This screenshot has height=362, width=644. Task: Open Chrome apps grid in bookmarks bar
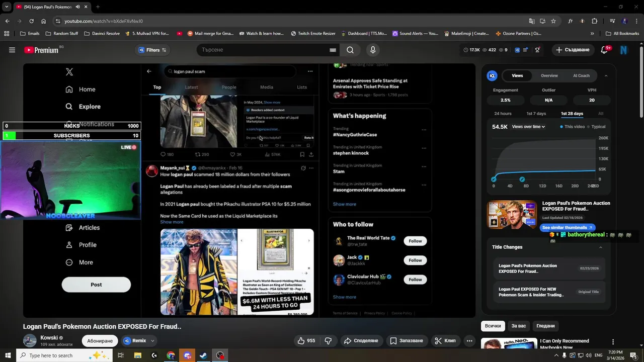7,33
